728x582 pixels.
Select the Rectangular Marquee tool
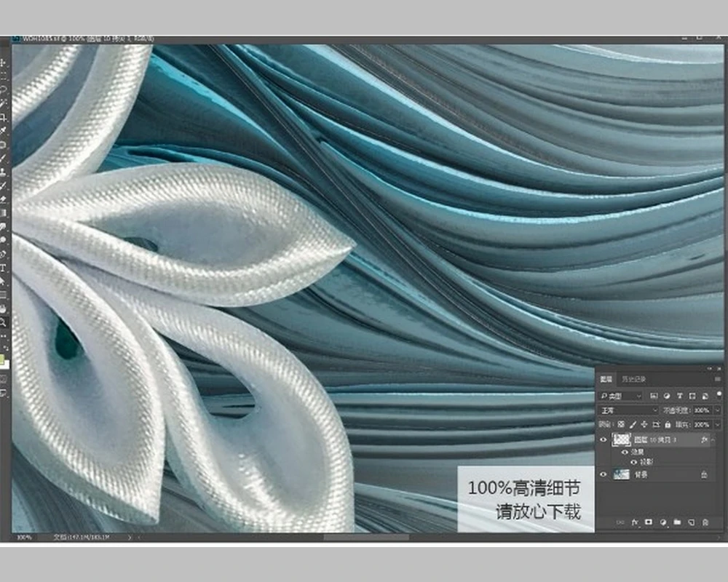4,76
